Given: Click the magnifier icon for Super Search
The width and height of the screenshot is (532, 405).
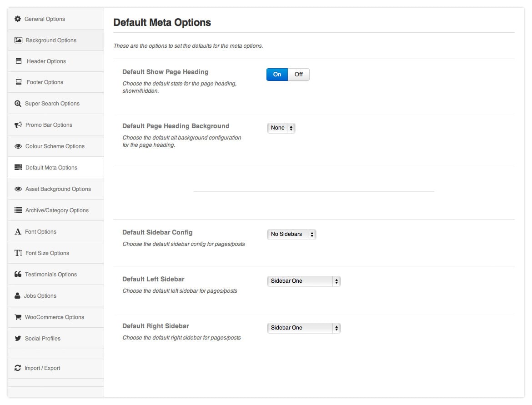Looking at the screenshot, I should pos(18,104).
